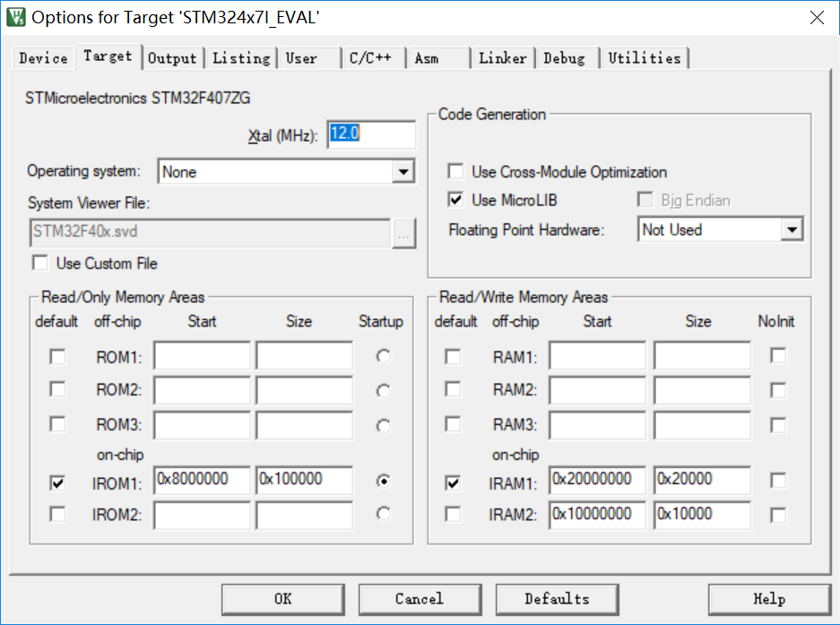Check the ROM3 default checkbox
This screenshot has height=625, width=840.
57,424
